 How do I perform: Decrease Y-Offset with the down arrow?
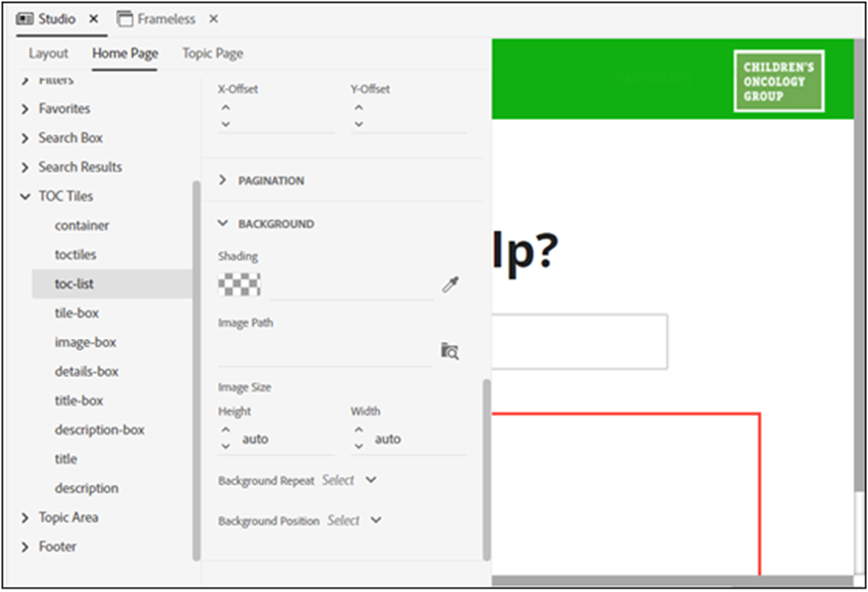[x=358, y=124]
